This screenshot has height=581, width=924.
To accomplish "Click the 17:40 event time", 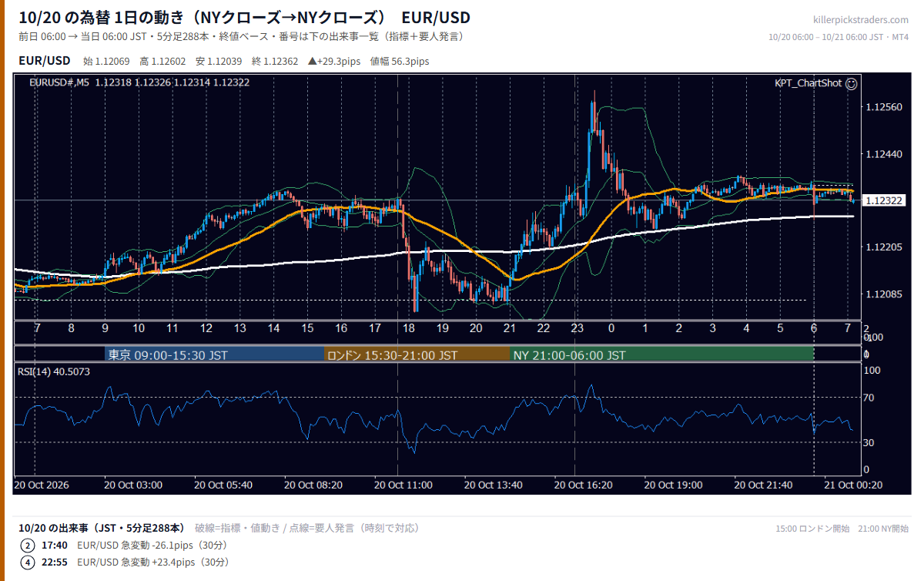I will click(x=55, y=545).
